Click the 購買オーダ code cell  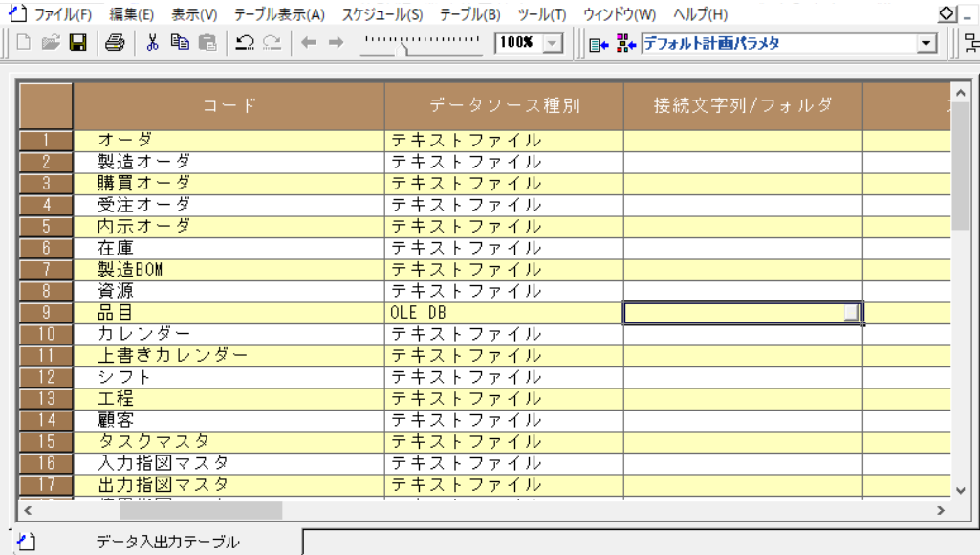(x=229, y=184)
